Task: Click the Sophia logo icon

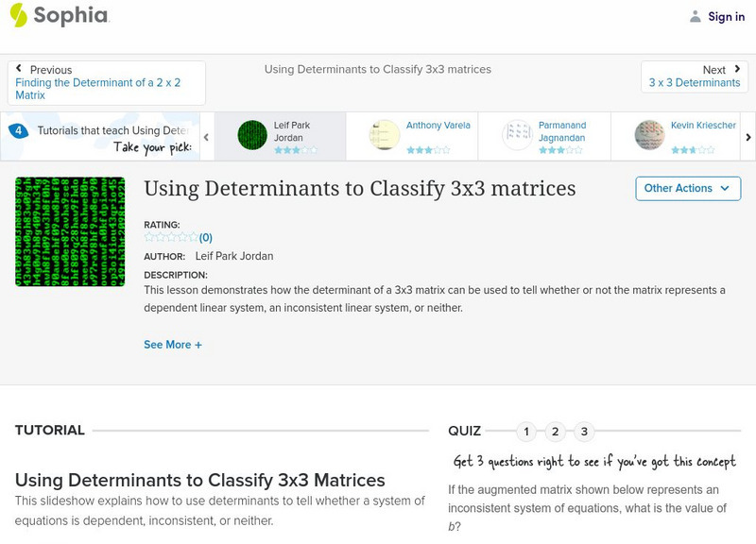Action: [18, 16]
